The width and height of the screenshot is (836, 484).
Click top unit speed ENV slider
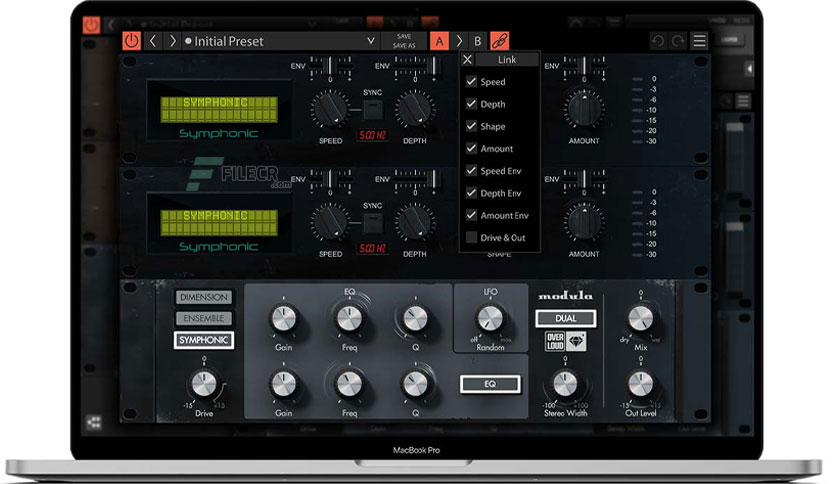point(331,67)
